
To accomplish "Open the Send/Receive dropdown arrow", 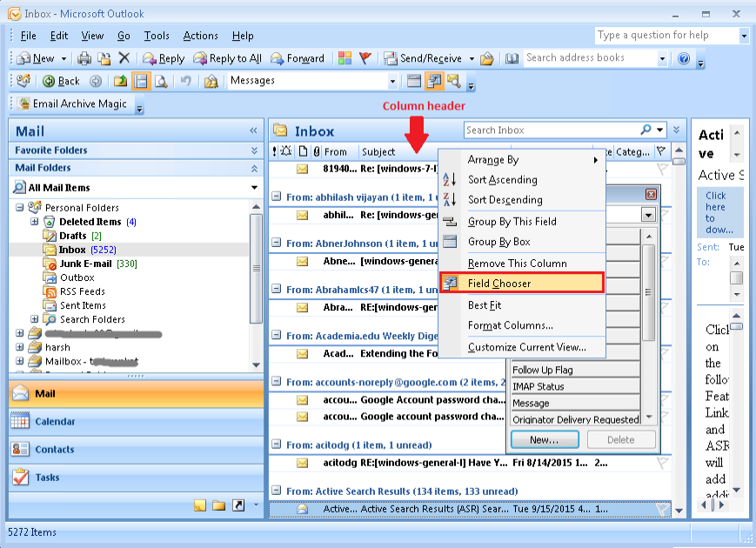I will (x=472, y=59).
